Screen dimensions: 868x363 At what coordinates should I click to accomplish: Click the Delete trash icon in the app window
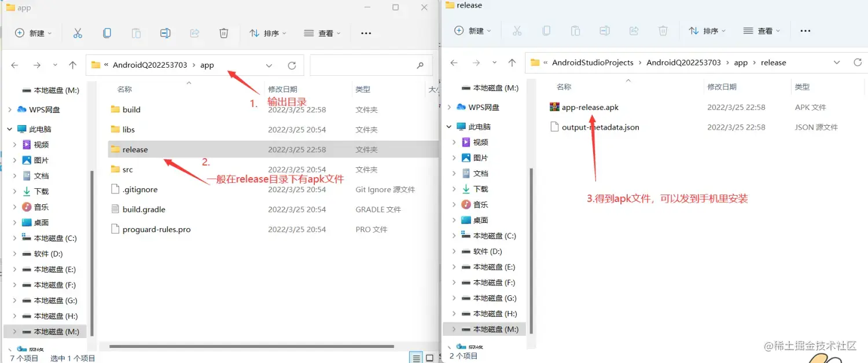click(x=223, y=33)
